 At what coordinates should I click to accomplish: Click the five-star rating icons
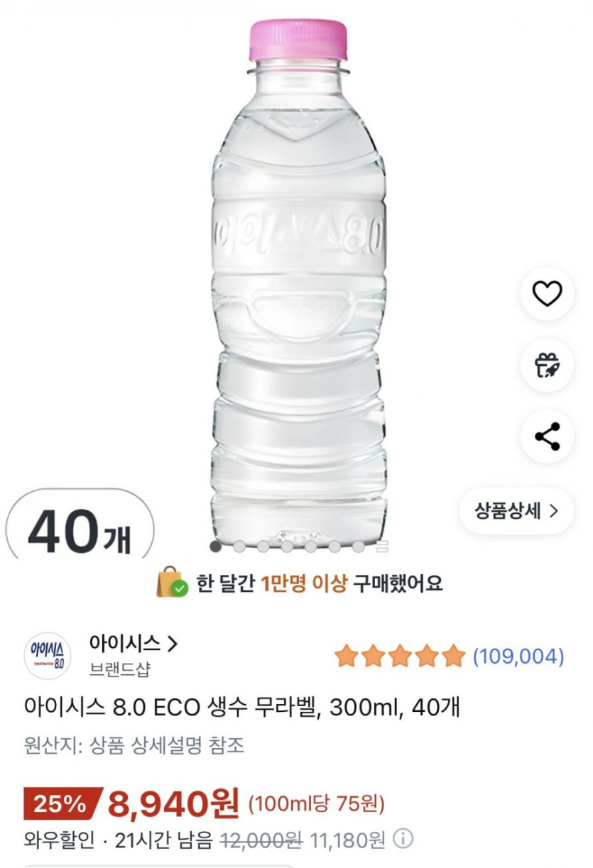399,657
